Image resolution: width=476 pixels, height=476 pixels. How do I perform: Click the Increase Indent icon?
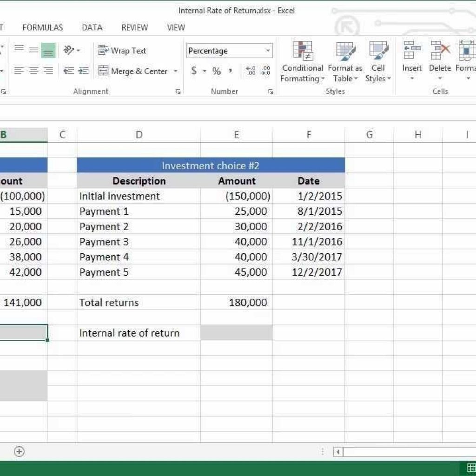[83, 71]
